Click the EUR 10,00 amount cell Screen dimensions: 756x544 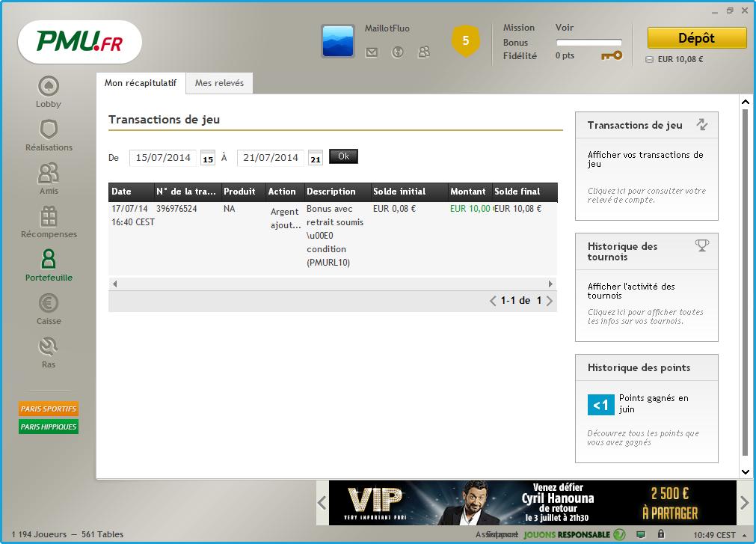tap(470, 209)
